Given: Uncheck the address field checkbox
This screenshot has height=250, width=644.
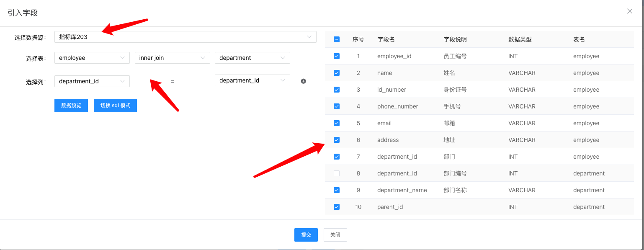Looking at the screenshot, I should 337,140.
